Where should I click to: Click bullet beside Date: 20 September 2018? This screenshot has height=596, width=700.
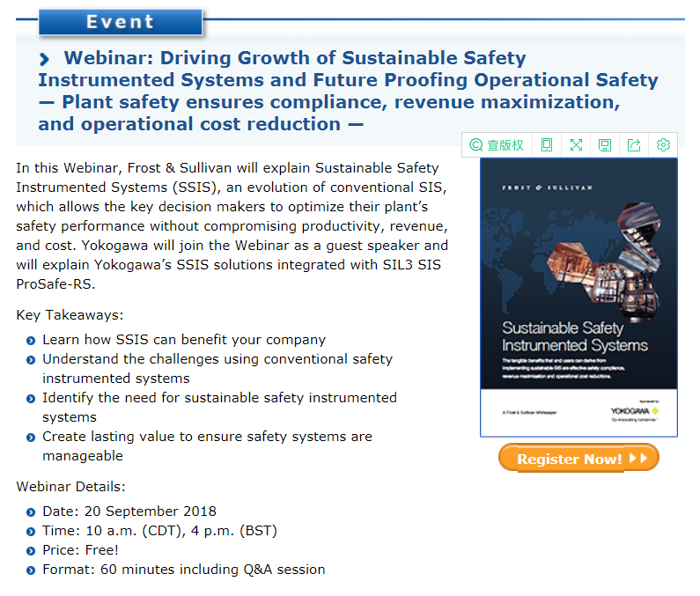[x=31, y=512]
